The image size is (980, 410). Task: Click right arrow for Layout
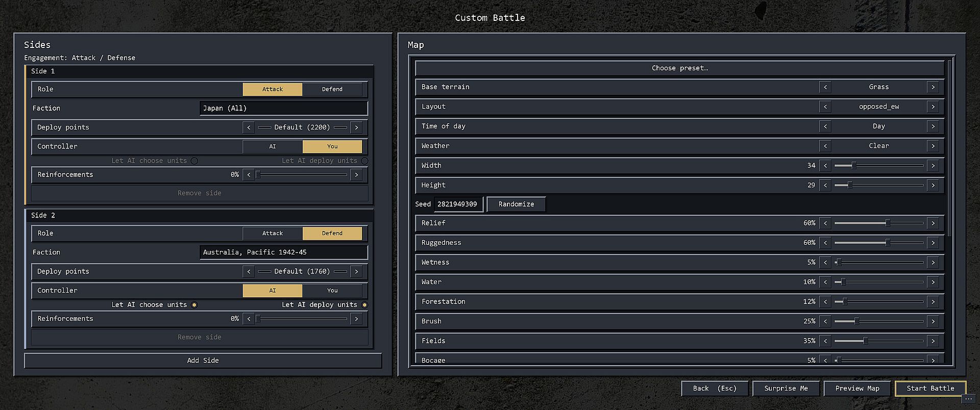(x=933, y=107)
